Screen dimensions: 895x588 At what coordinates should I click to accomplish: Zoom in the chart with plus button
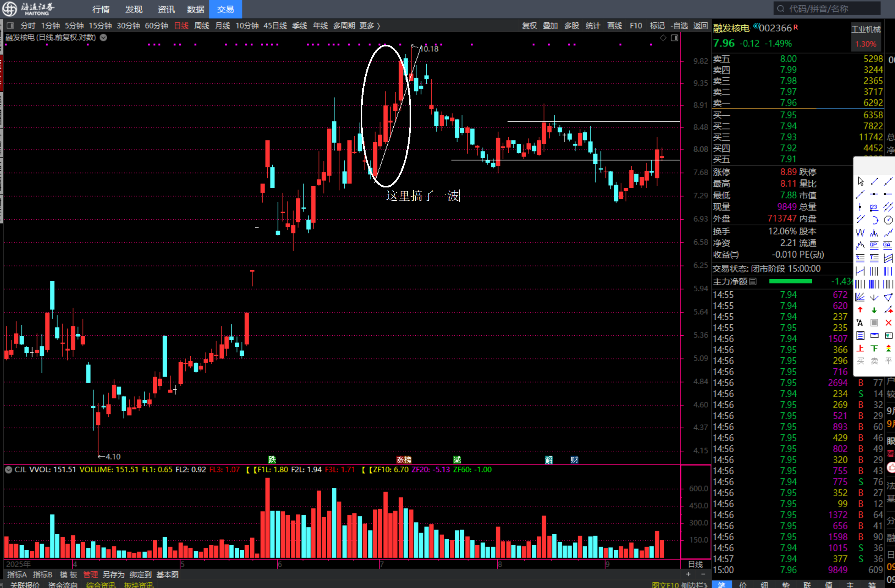[688, 574]
